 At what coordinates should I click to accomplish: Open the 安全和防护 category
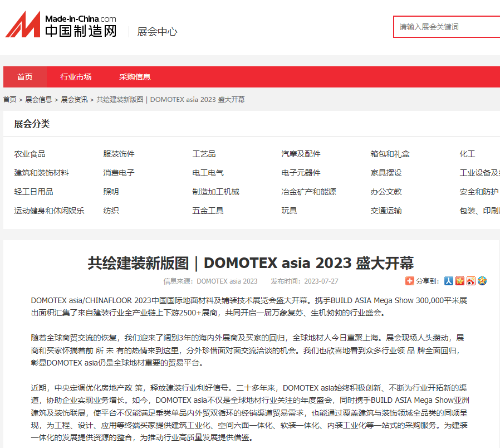[x=479, y=192]
